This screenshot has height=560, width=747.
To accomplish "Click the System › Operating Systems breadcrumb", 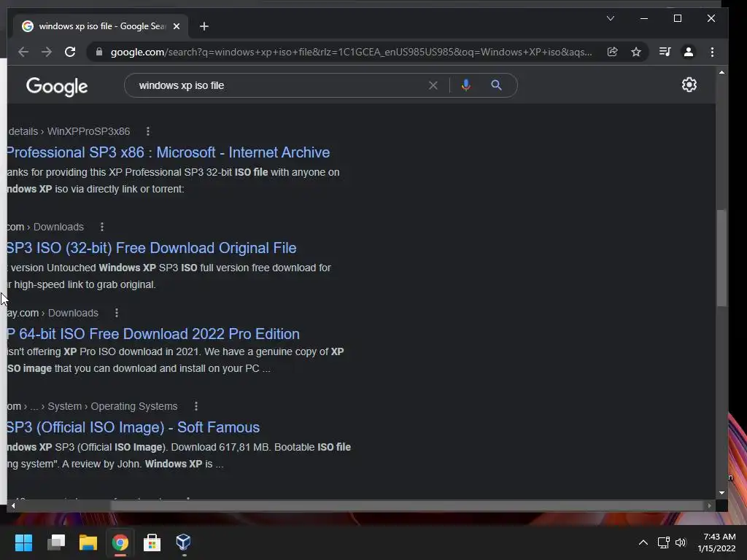I will coord(112,406).
